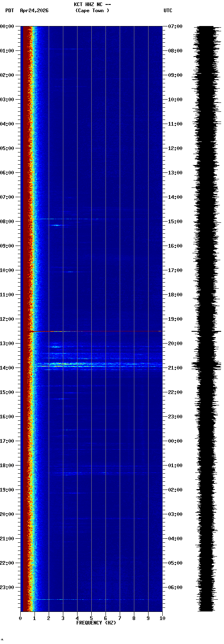
Task: Select the FREQUENCY (HZ) axis title
Action: (96, 623)
